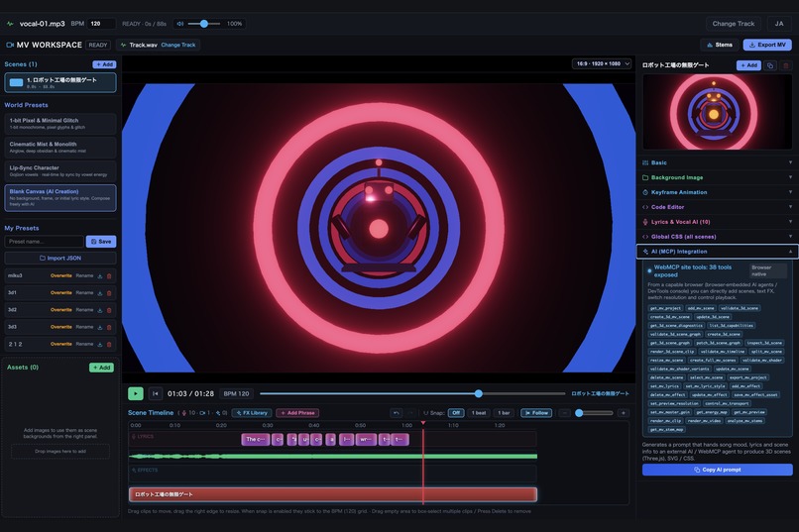799x532 pixels.
Task: Expand the Global CSS (all scenes) section
Action: click(717, 236)
